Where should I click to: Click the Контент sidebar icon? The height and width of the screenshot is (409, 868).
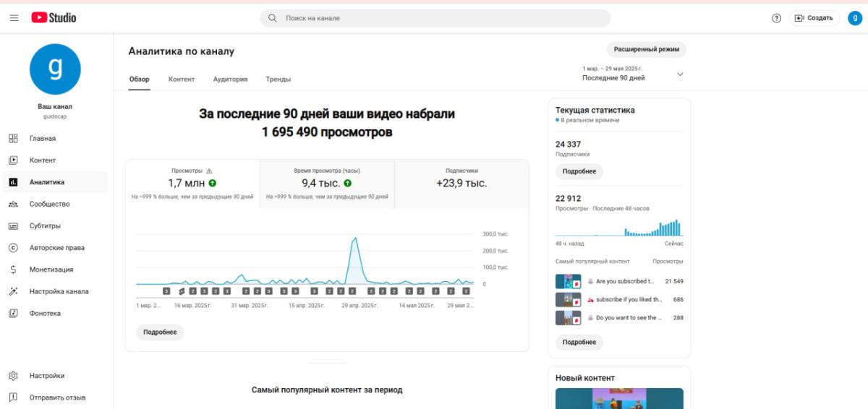coord(13,160)
